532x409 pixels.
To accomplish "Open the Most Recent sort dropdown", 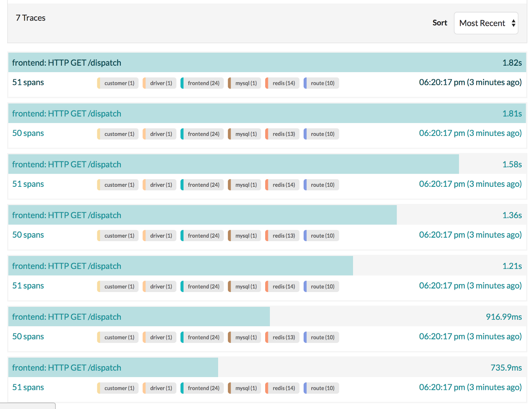I will [486, 23].
